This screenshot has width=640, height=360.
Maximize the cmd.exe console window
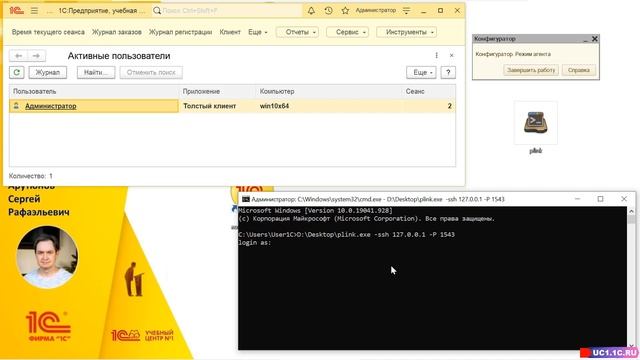tap(600, 199)
